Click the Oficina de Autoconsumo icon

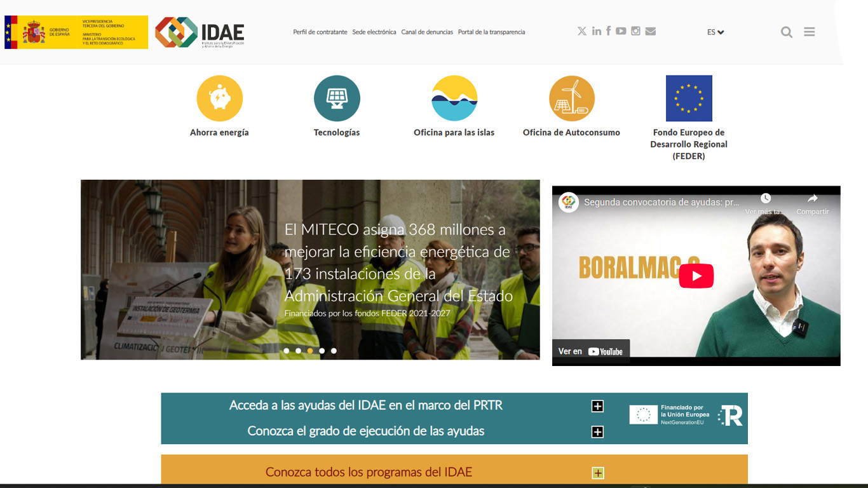[571, 98]
